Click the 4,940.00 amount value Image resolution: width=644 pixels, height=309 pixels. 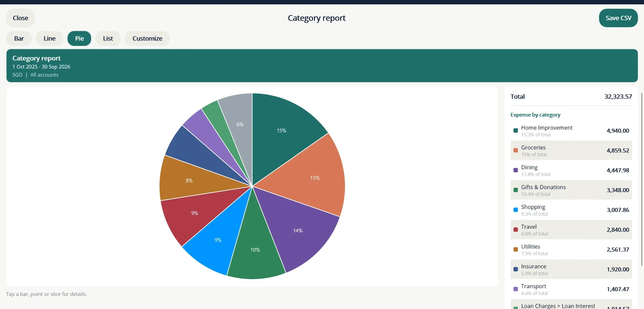pyautogui.click(x=618, y=131)
